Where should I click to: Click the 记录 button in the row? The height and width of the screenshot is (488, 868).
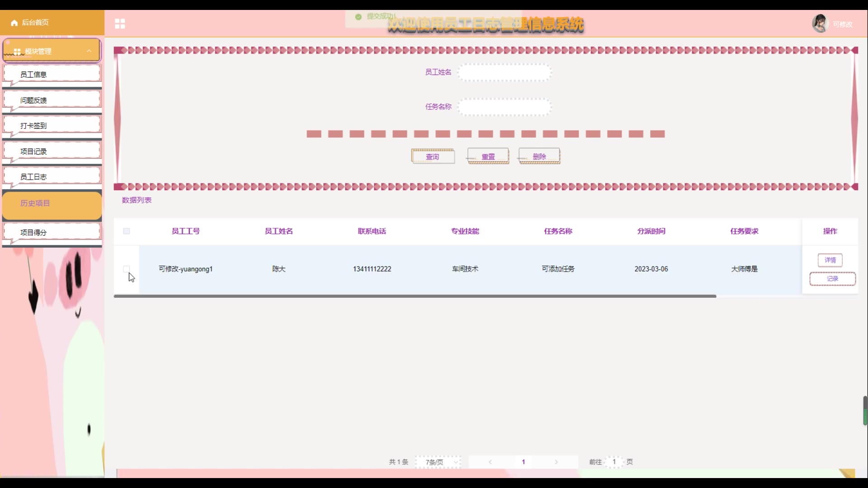pos(832,279)
